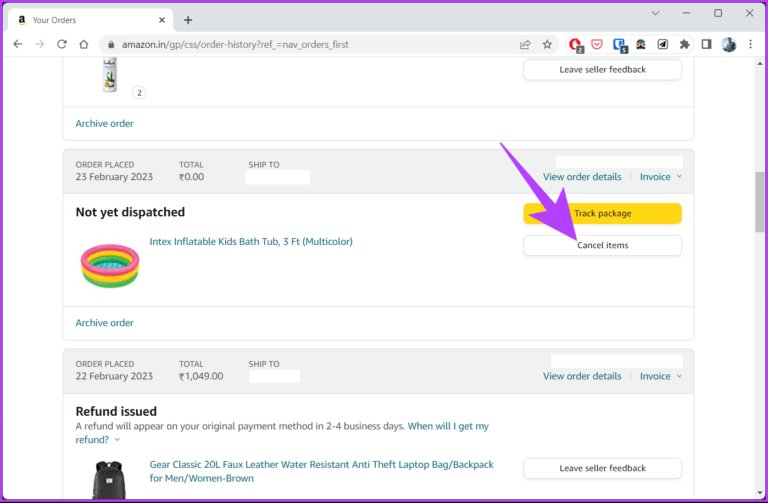Click the '₹1,049.00' total amount
The width and height of the screenshot is (768, 503).
(x=201, y=376)
